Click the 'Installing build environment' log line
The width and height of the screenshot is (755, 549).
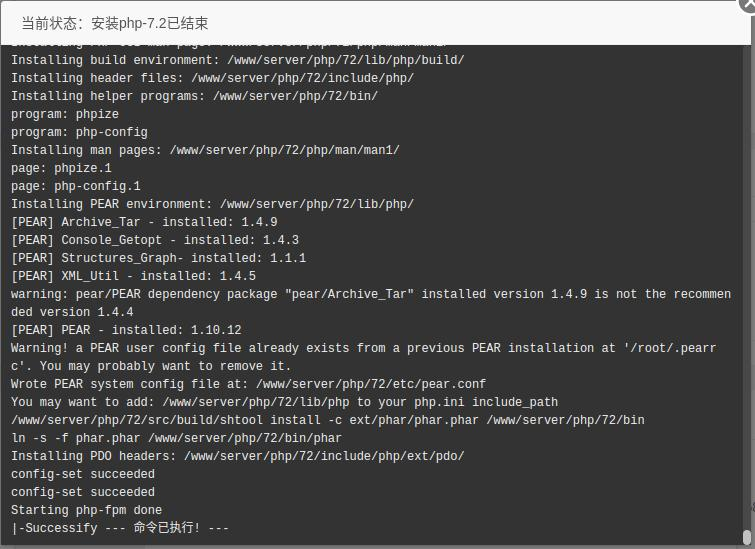tap(238, 60)
